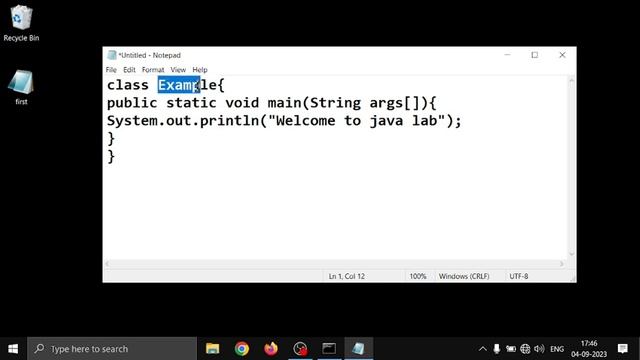Click the closing brace on line four
Image resolution: width=640 pixels, height=360 pixels.
click(111, 139)
